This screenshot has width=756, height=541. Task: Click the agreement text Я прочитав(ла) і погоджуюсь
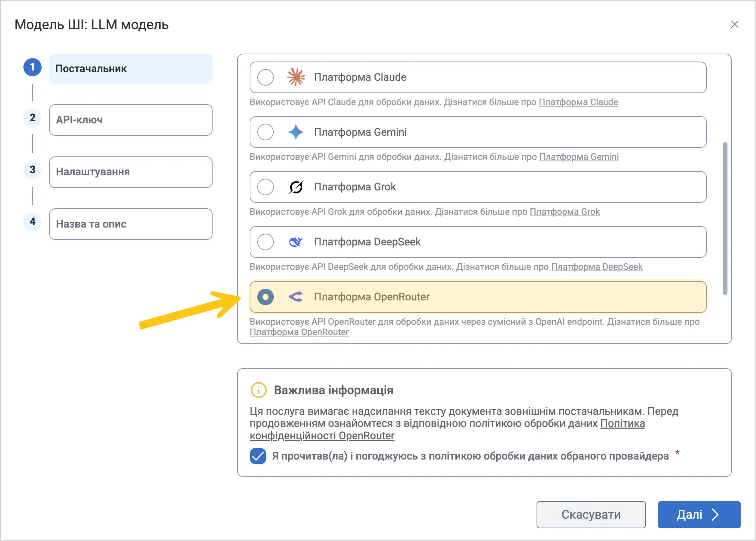(x=471, y=456)
